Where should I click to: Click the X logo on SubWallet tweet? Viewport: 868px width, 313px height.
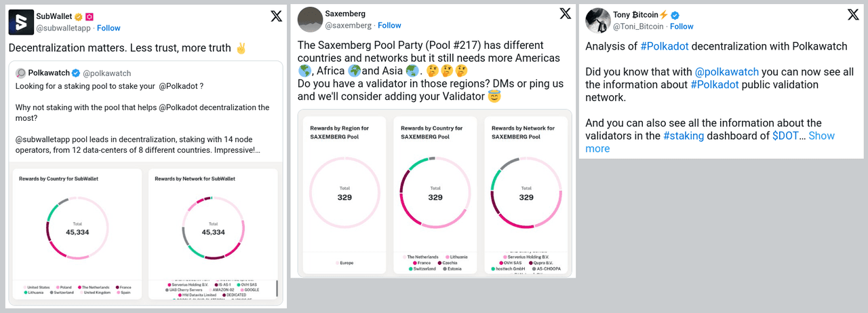tap(276, 17)
